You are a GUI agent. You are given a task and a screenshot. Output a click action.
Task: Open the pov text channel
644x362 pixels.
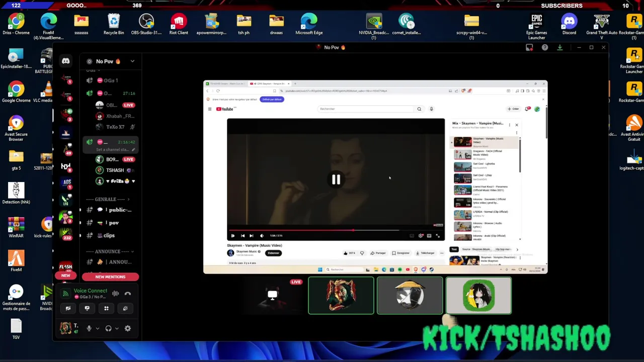click(x=110, y=223)
